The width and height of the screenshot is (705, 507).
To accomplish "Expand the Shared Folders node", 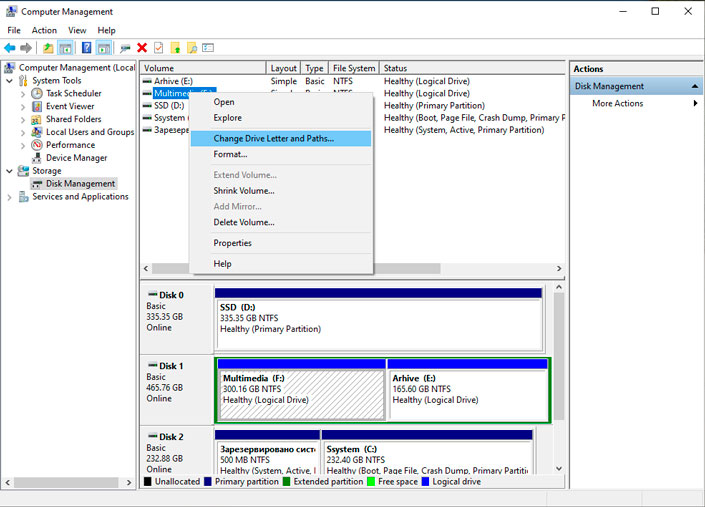I will point(23,120).
